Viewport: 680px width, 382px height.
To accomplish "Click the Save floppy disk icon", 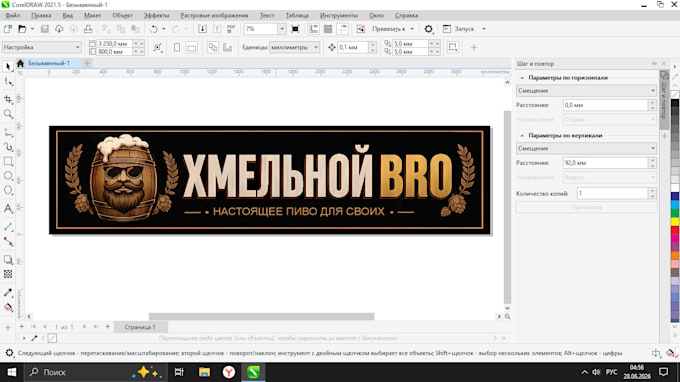I will (44, 29).
